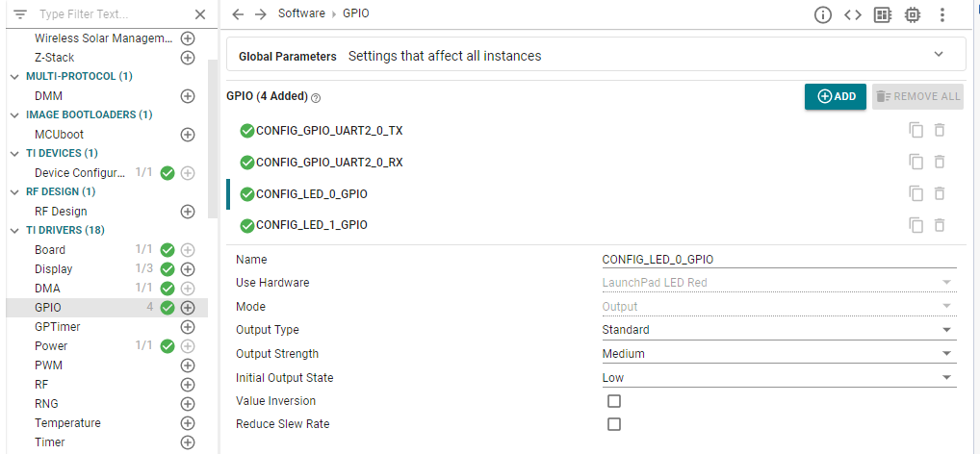
Task: Select the Display driver in sidebar
Action: click(x=54, y=269)
